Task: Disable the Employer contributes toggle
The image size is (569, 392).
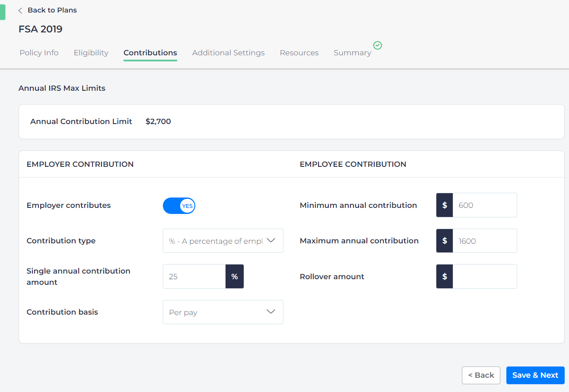Action: pos(179,206)
